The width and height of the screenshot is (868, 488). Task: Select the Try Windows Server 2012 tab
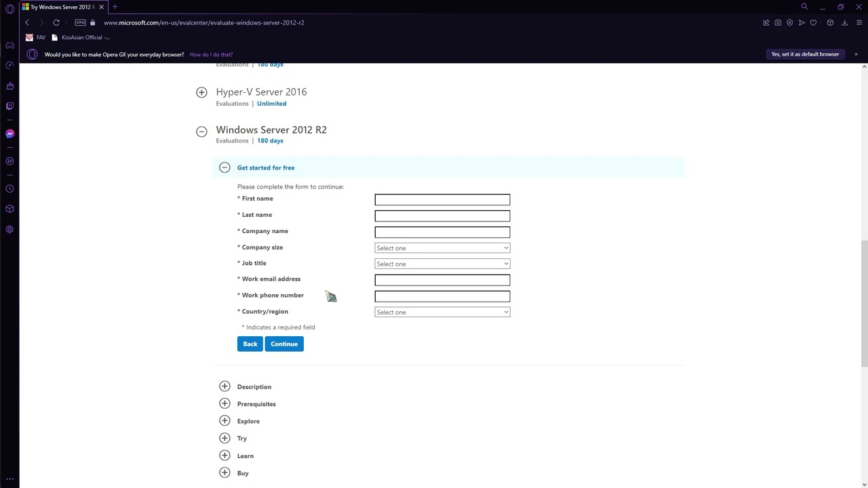tap(62, 7)
